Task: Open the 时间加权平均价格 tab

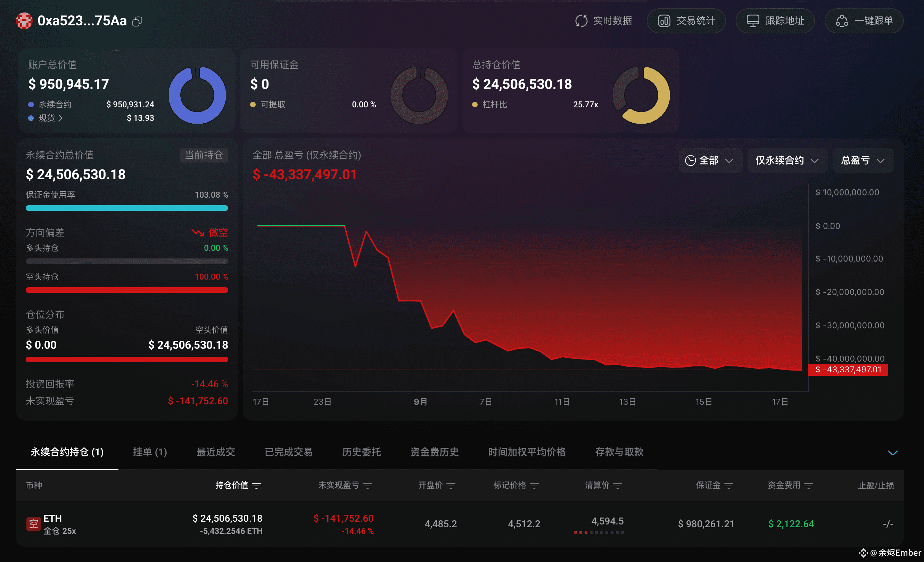Action: tap(527, 452)
